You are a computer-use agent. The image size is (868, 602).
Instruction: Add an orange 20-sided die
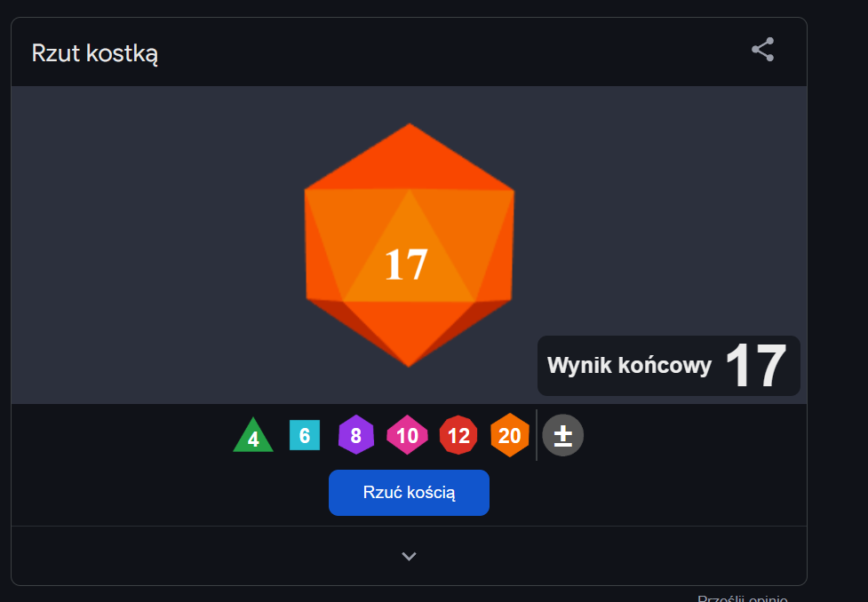pos(509,435)
